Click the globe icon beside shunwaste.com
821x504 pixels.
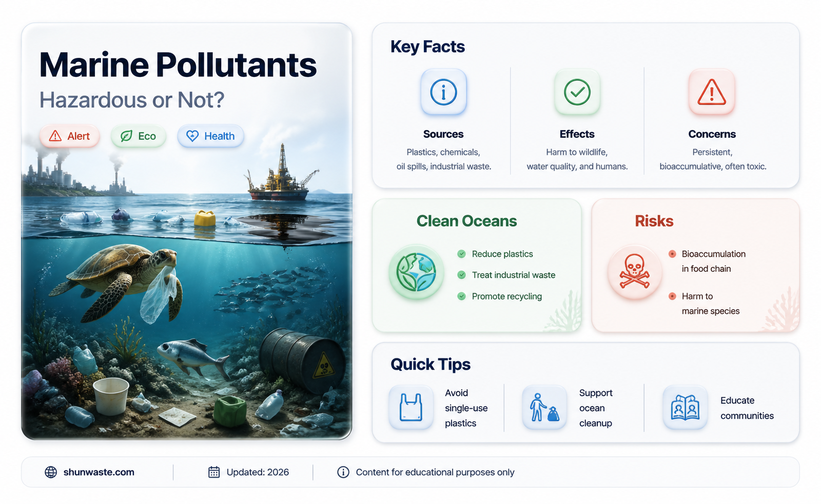(51, 472)
